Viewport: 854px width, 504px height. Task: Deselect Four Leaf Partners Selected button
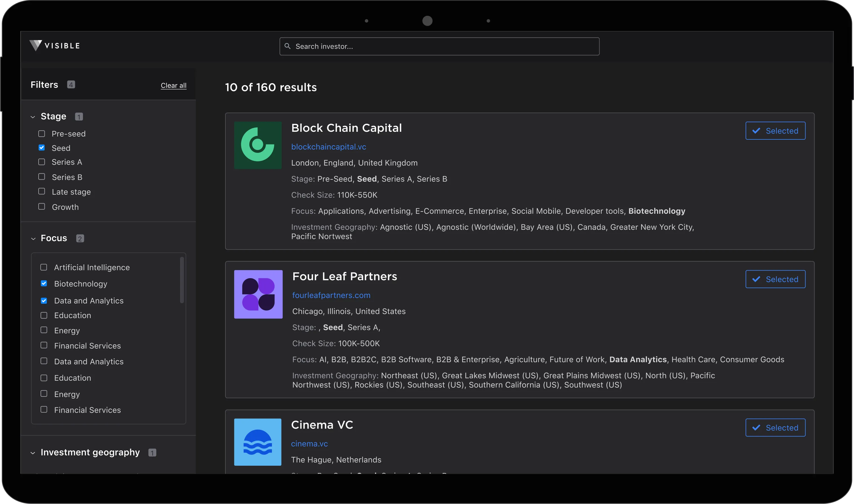pos(775,279)
